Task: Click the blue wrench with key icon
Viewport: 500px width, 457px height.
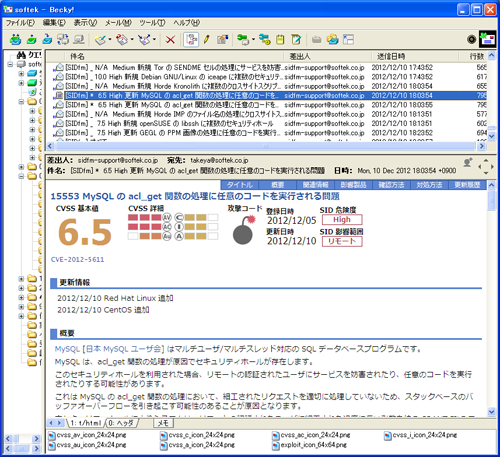Action: [265, 39]
